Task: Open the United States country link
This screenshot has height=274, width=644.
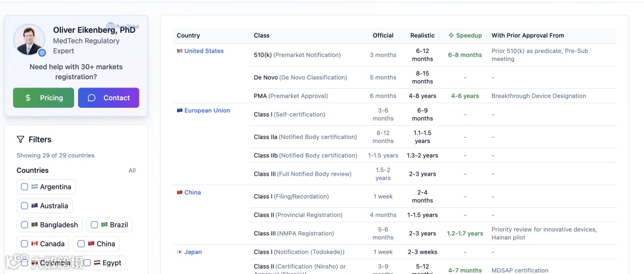Action: 204,51
